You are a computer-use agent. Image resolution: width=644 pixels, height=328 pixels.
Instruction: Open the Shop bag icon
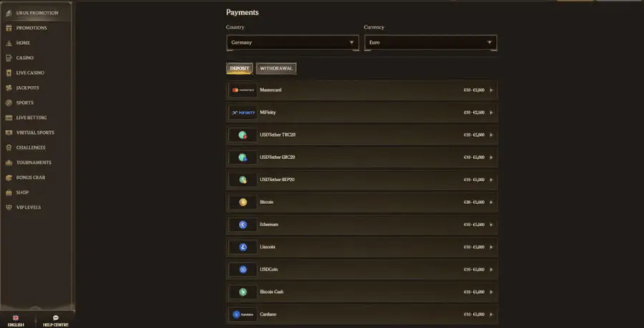click(x=9, y=193)
